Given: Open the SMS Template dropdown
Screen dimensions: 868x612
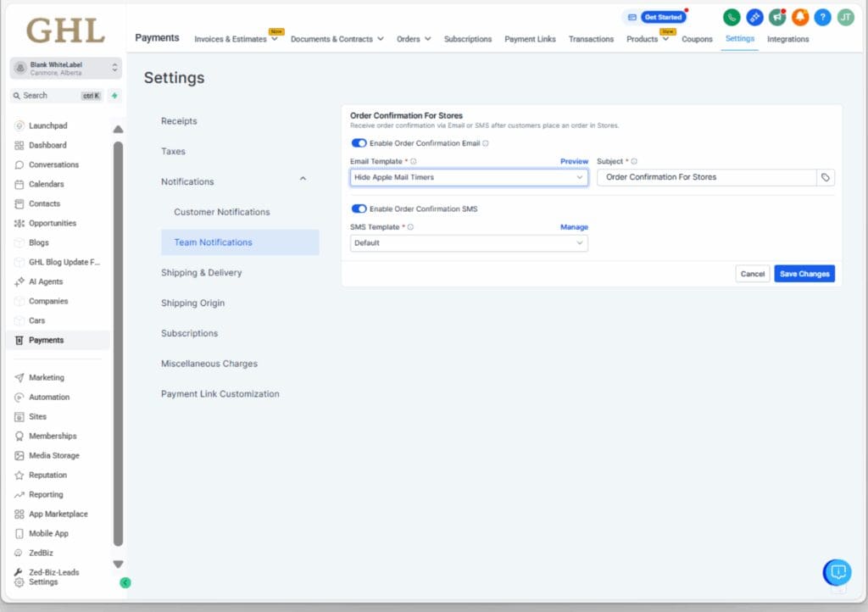Looking at the screenshot, I should pyautogui.click(x=469, y=242).
